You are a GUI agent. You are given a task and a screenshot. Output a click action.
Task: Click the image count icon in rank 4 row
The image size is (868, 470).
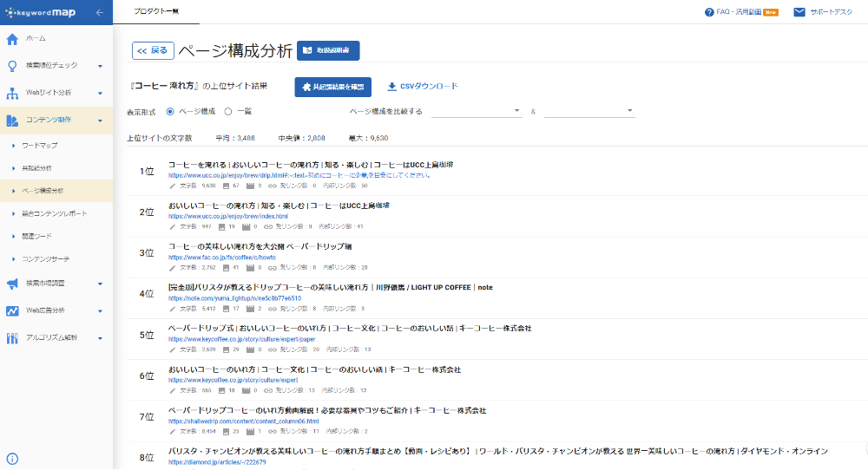point(226,309)
